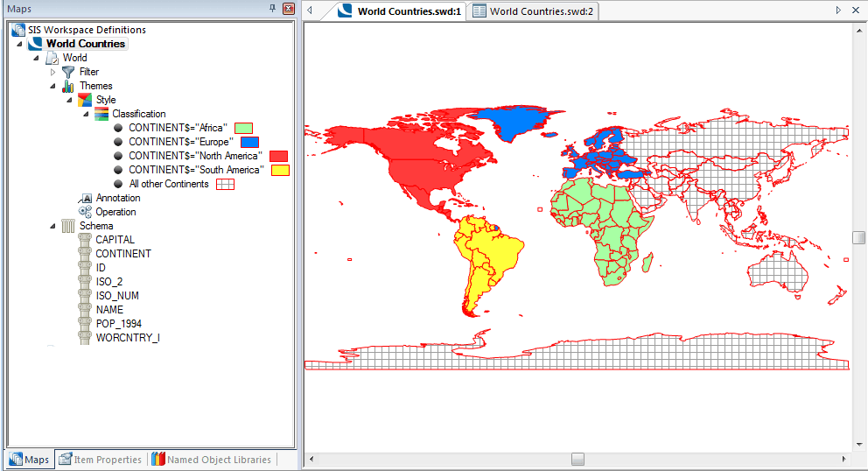Click the red North America color swatch
Screen dimensions: 868x471
pyautogui.click(x=279, y=156)
